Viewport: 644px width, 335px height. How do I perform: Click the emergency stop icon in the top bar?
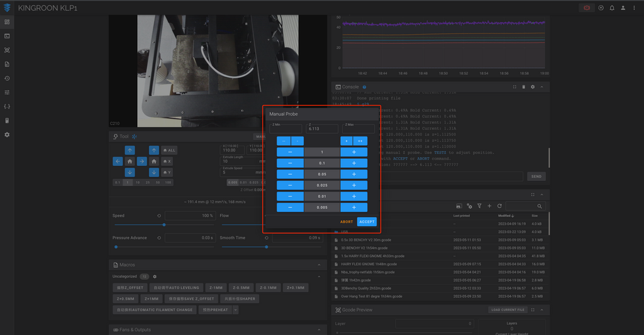[x=587, y=8]
